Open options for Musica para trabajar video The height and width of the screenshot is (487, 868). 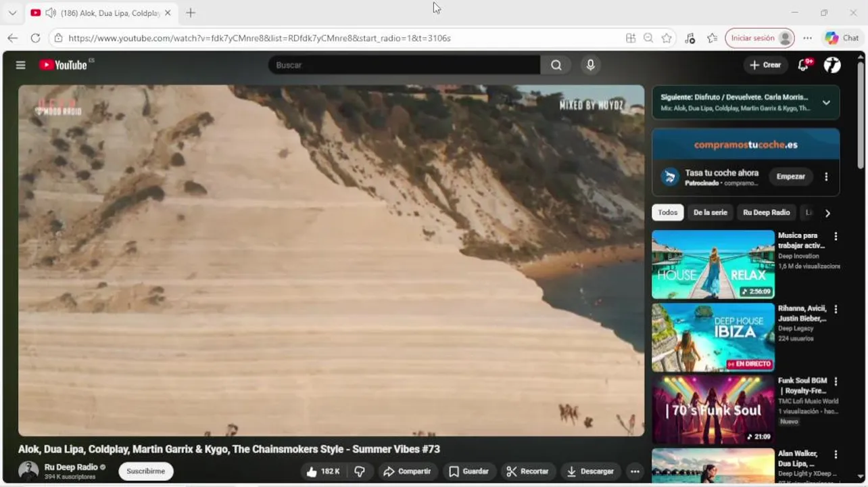(836, 237)
